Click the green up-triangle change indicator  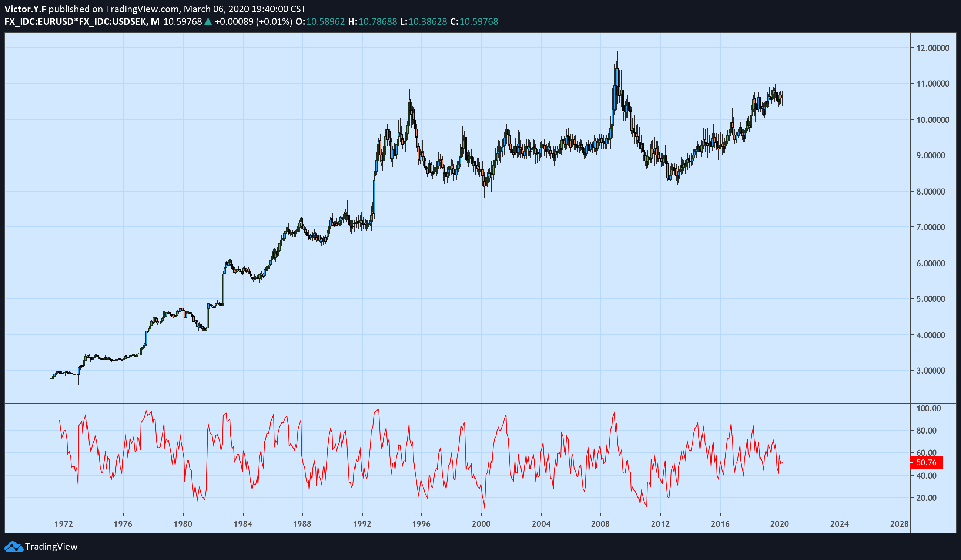(x=208, y=22)
